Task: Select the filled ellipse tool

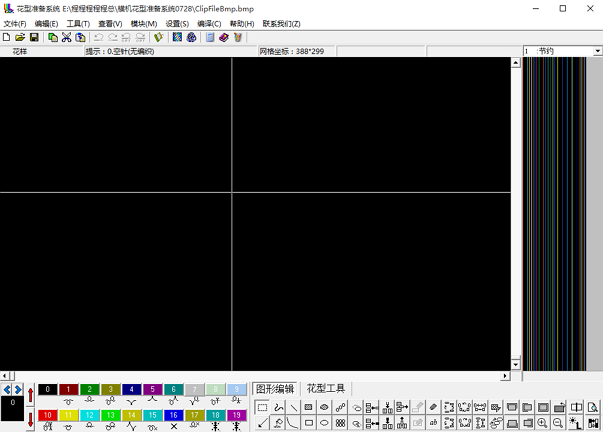Action: point(324,407)
